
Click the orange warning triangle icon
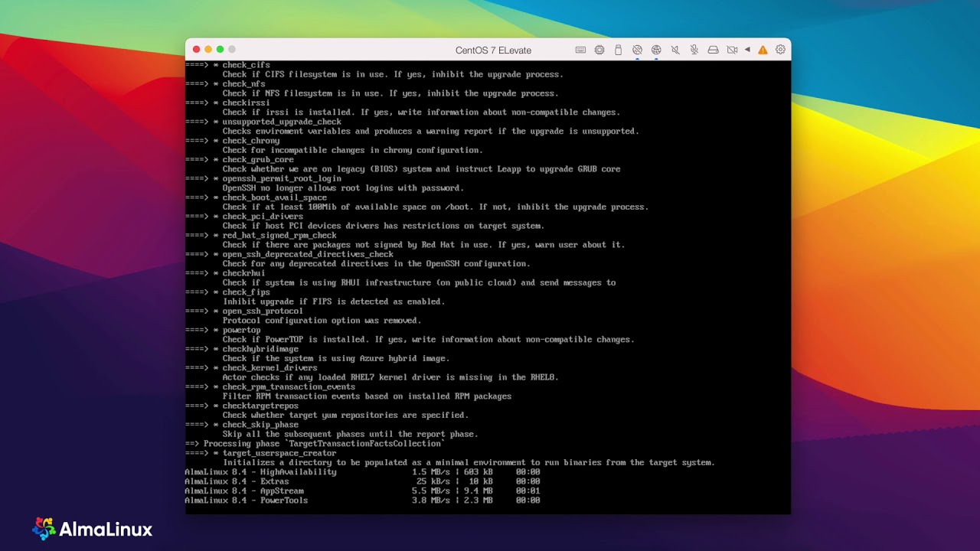pos(763,50)
